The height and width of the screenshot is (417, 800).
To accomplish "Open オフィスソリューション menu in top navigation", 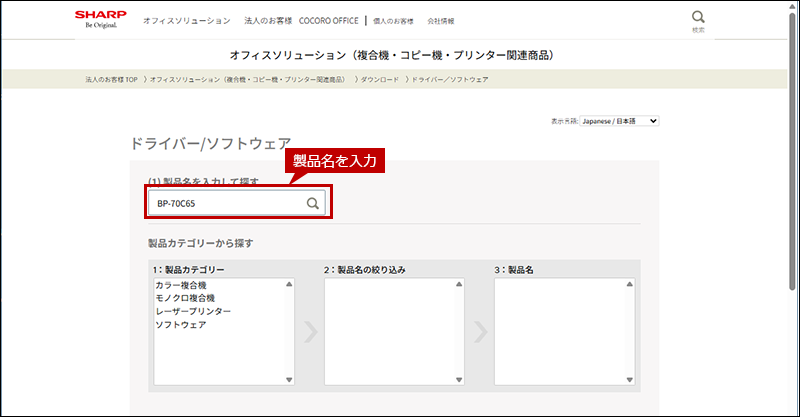I will tap(186, 20).
